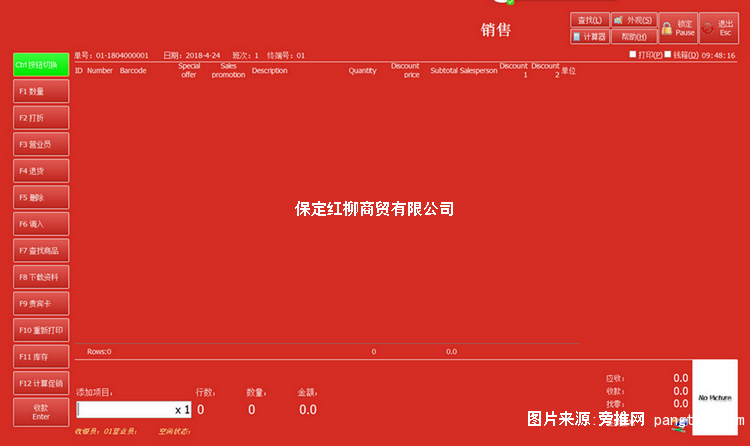
Task: Delete the line with F5 删除
Action: point(41,198)
